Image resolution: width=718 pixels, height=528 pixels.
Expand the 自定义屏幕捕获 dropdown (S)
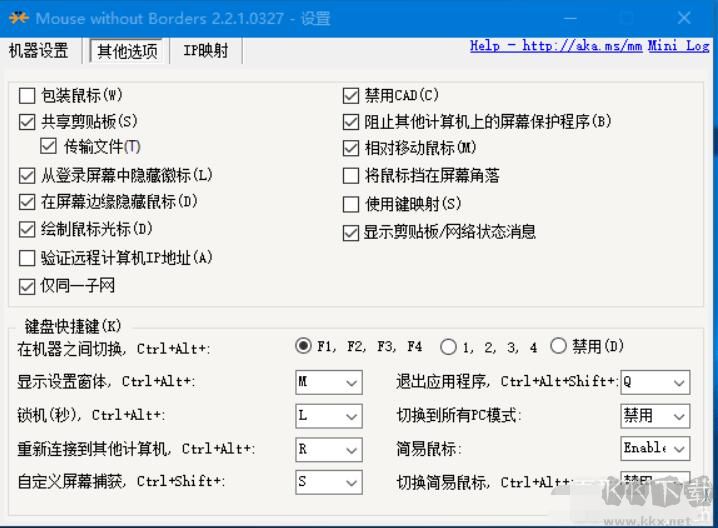click(x=329, y=482)
